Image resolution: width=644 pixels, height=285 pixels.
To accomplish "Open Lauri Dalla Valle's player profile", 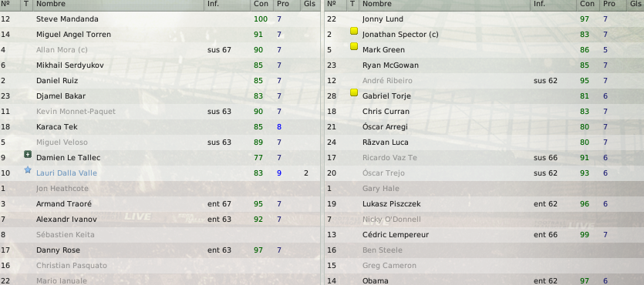I will [66, 173].
